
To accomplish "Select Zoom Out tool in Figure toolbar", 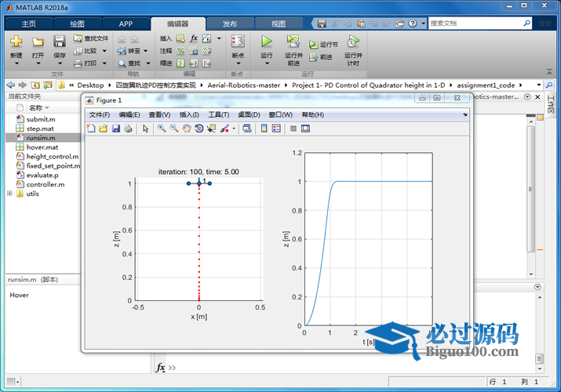I will point(174,129).
